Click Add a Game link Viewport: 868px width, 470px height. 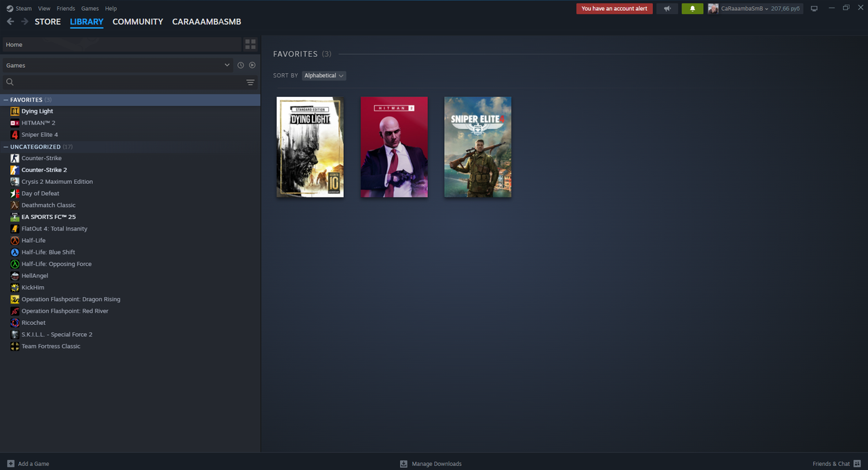33,464
